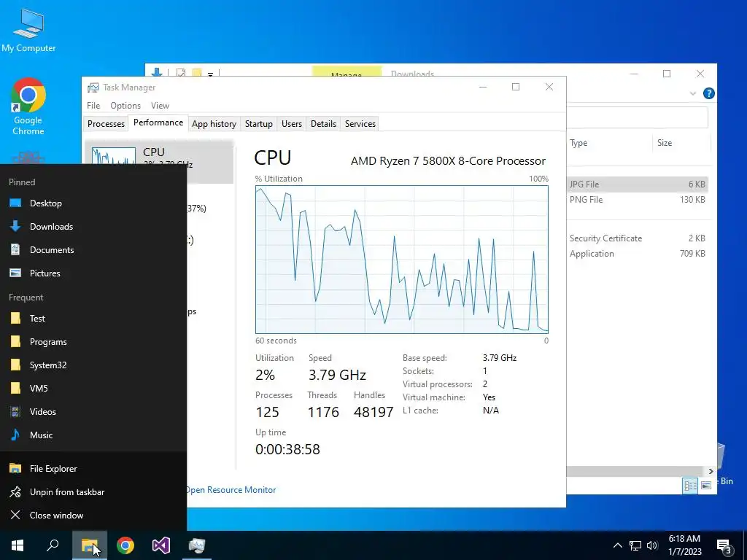Viewport: 747px width, 560px height.
Task: Open Task Manager View menu
Action: tap(160, 106)
